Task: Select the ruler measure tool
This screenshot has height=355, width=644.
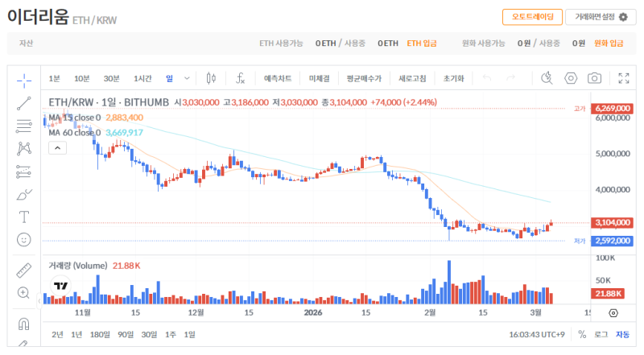Action: pos(24,270)
